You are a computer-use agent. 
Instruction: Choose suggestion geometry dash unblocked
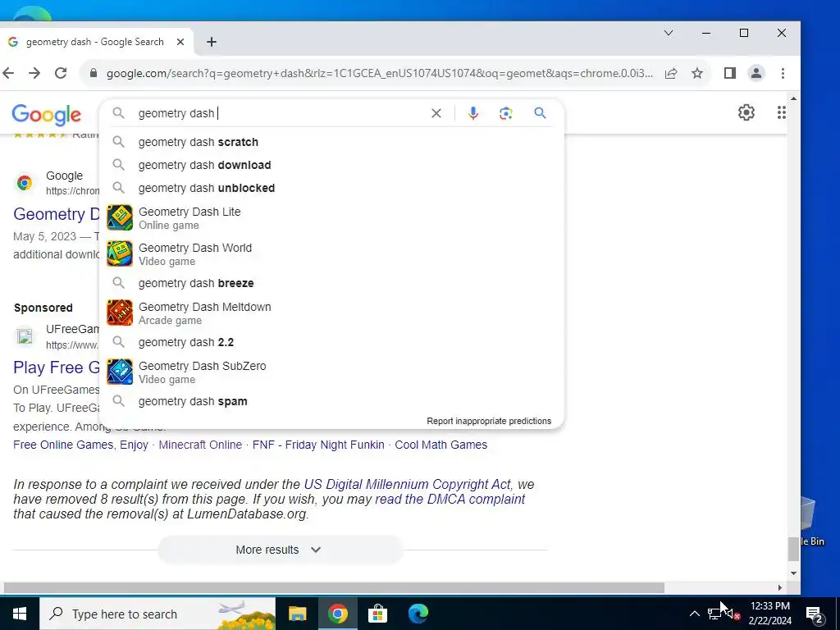331,188
